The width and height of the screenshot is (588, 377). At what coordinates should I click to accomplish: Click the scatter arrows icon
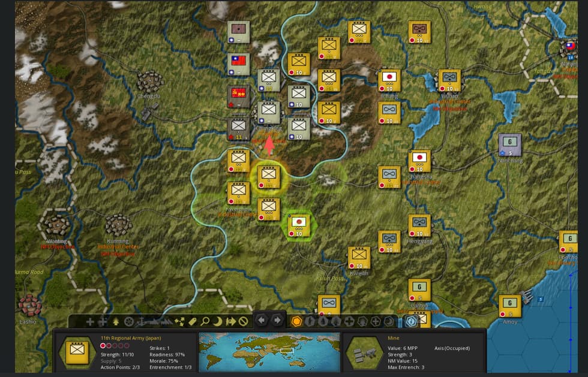(179, 321)
